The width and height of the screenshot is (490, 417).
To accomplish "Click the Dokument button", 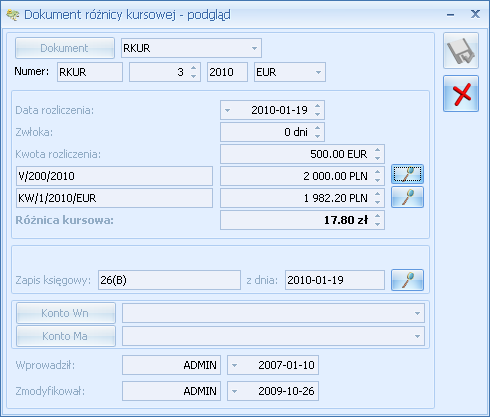I will click(x=65, y=48).
